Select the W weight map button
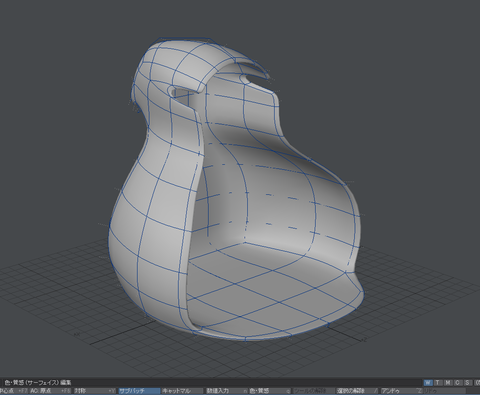Viewport: 480px width, 395px height. [x=428, y=383]
